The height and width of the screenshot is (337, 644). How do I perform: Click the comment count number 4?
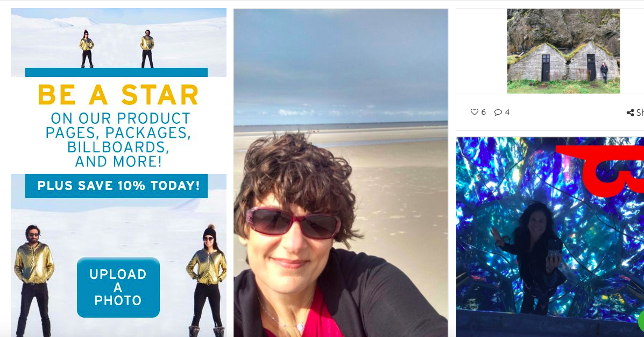[507, 112]
